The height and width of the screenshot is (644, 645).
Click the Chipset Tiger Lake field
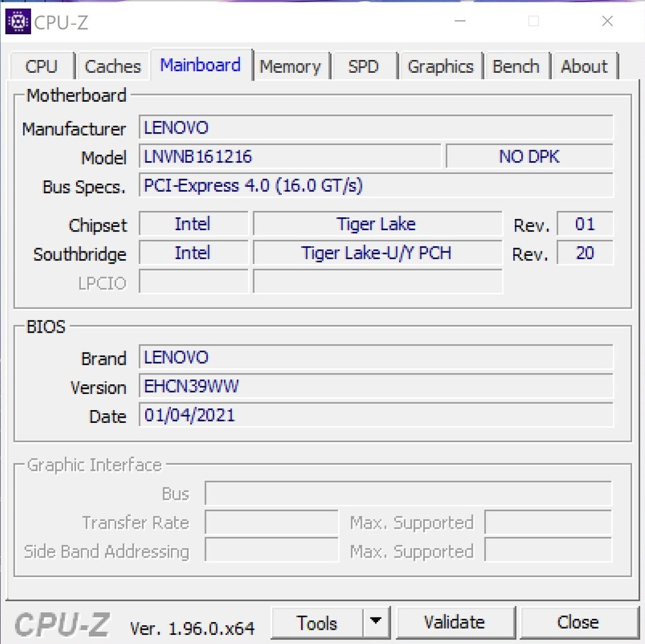click(x=377, y=224)
